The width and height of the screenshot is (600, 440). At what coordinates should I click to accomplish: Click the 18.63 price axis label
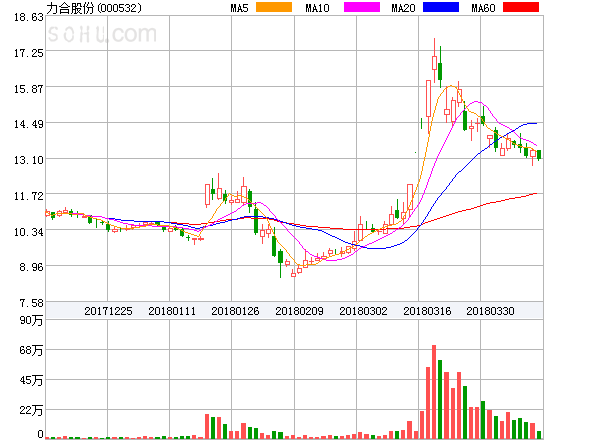click(x=29, y=17)
